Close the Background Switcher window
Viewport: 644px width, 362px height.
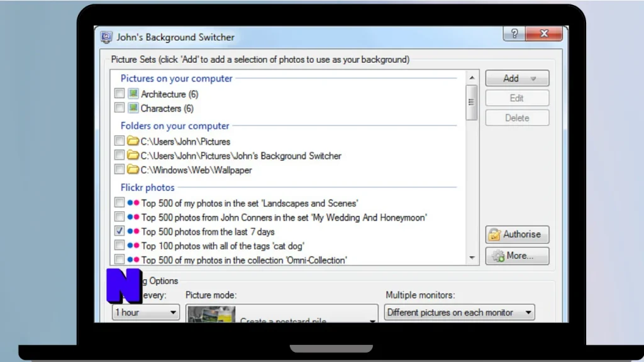pyautogui.click(x=544, y=34)
